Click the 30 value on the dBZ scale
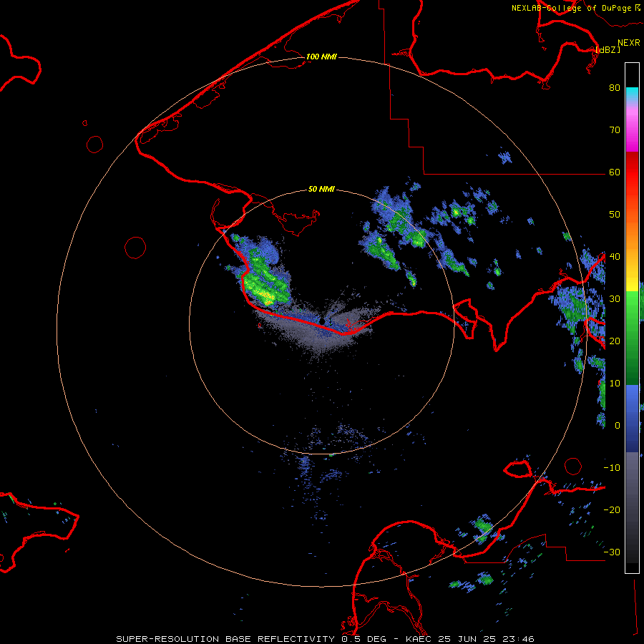The width and height of the screenshot is (644, 644). click(x=615, y=298)
